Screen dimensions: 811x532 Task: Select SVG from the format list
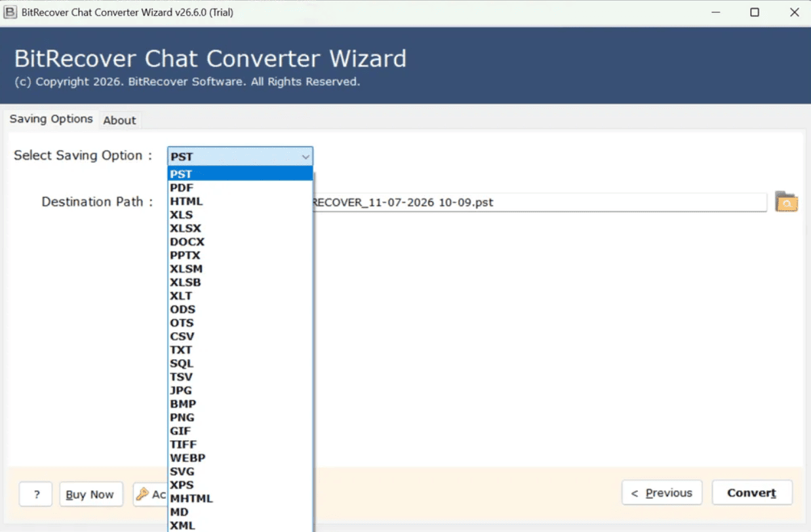tap(240, 472)
